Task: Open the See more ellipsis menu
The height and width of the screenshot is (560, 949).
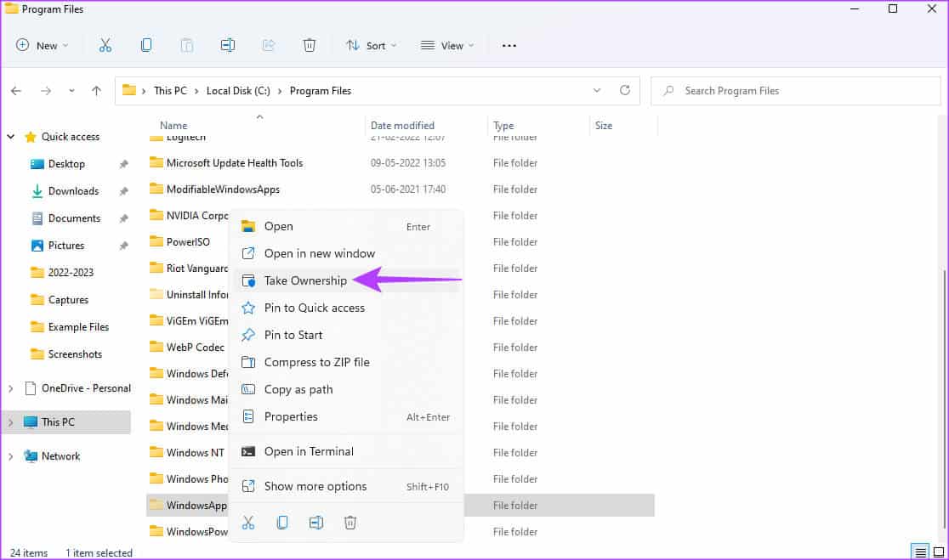Action: (509, 46)
